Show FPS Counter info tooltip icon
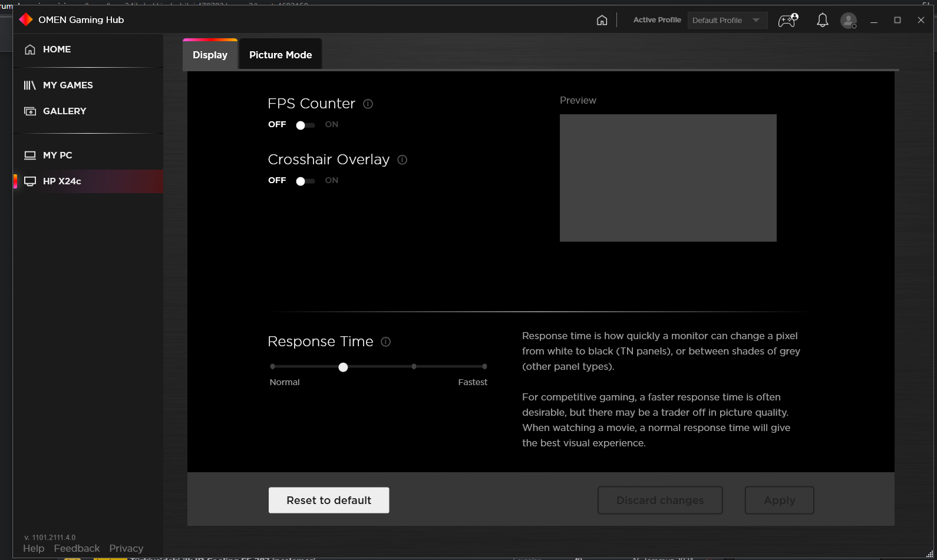The height and width of the screenshot is (560, 937). coord(368,104)
